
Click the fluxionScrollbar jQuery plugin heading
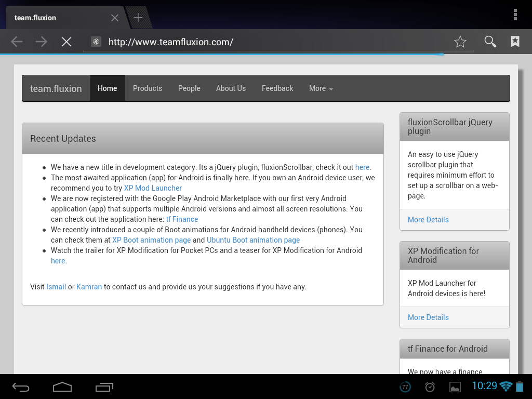(x=450, y=127)
